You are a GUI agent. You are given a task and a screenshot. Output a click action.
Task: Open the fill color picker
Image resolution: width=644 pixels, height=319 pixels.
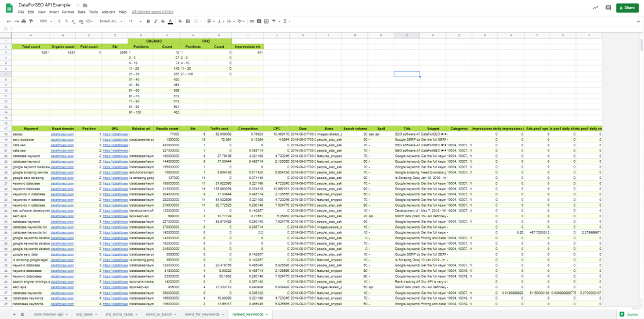point(180,21)
